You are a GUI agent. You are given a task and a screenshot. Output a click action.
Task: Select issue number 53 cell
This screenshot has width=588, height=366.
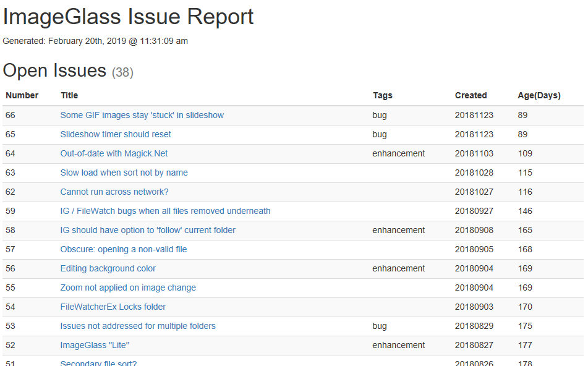11,326
